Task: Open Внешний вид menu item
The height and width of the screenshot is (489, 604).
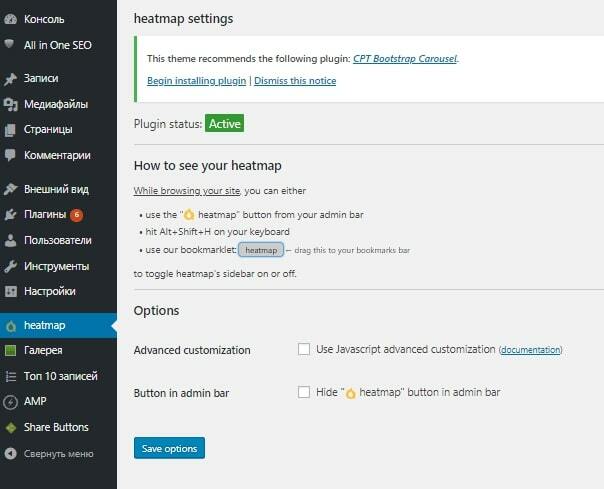Action: click(x=58, y=189)
